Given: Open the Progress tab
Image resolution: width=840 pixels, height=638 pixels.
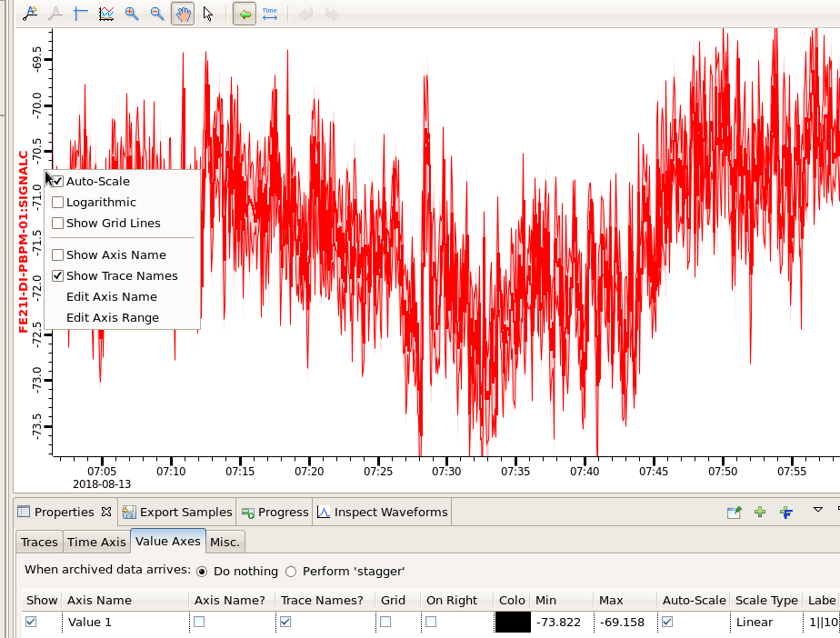Looking at the screenshot, I should 275,512.
